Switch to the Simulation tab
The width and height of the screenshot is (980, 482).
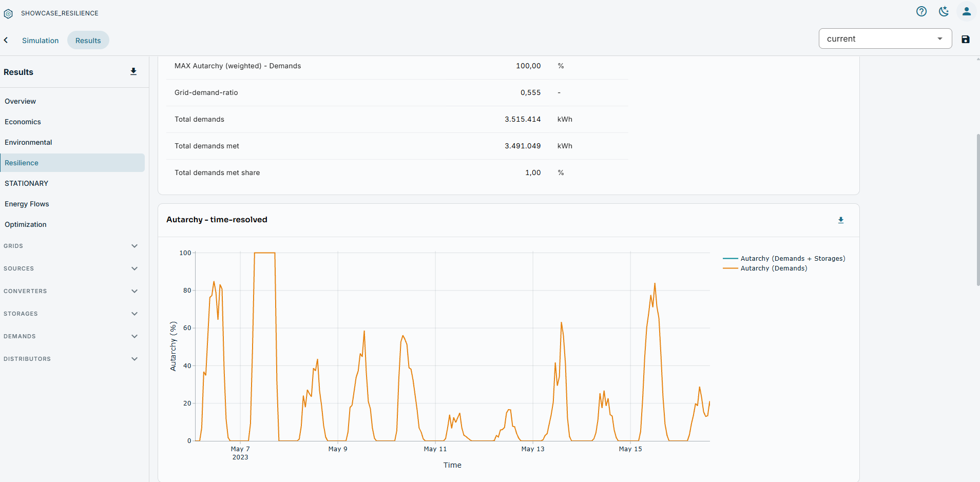(x=40, y=41)
